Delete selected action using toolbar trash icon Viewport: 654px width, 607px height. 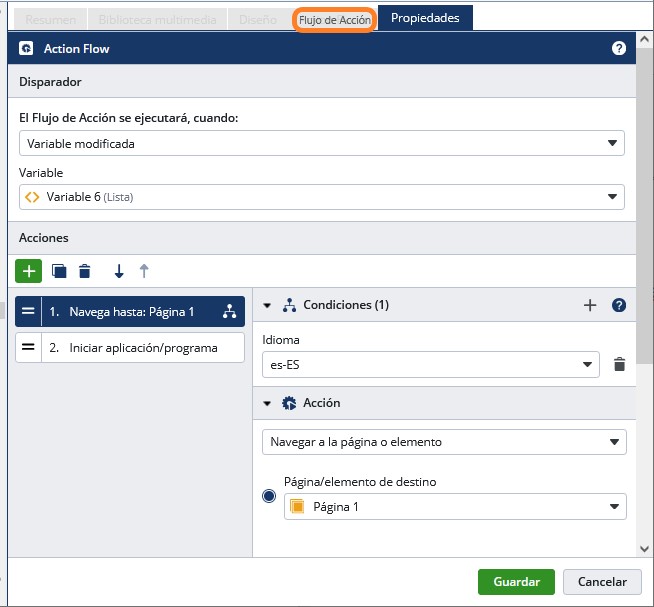click(x=85, y=271)
